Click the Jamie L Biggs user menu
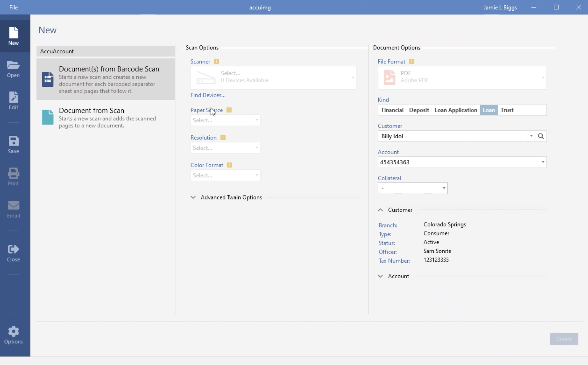This screenshot has height=365, width=588. click(x=500, y=7)
